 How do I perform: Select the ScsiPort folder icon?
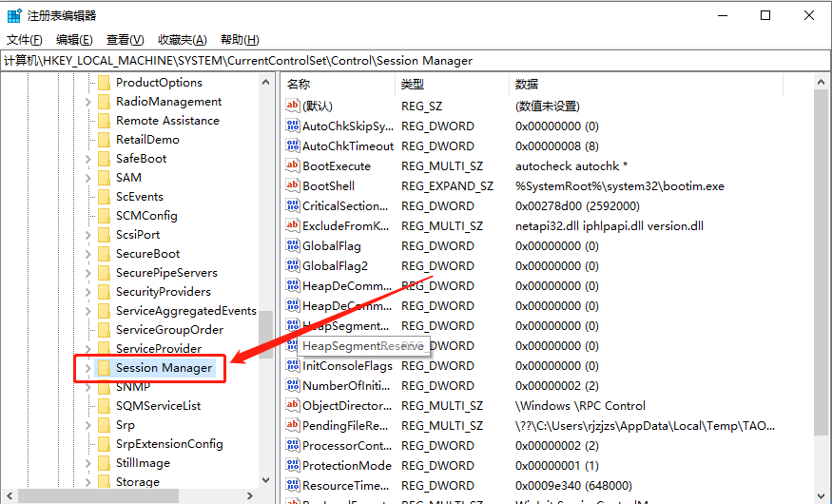(104, 235)
